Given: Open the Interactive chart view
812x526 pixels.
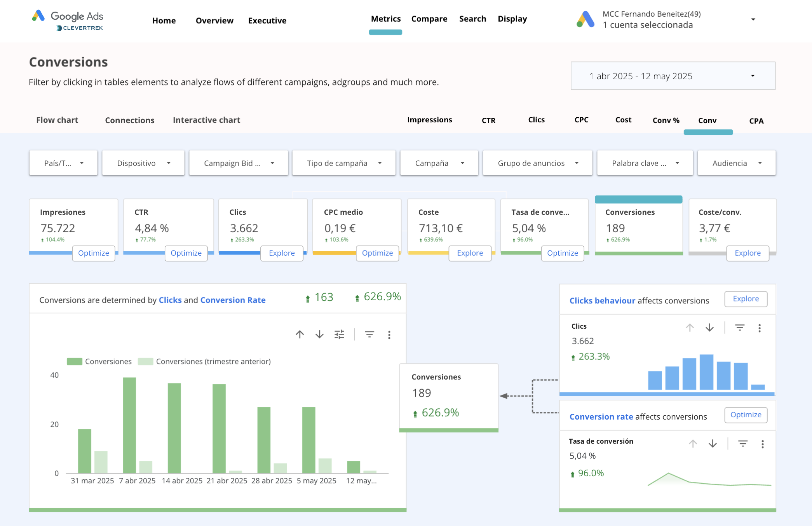Looking at the screenshot, I should pyautogui.click(x=207, y=120).
